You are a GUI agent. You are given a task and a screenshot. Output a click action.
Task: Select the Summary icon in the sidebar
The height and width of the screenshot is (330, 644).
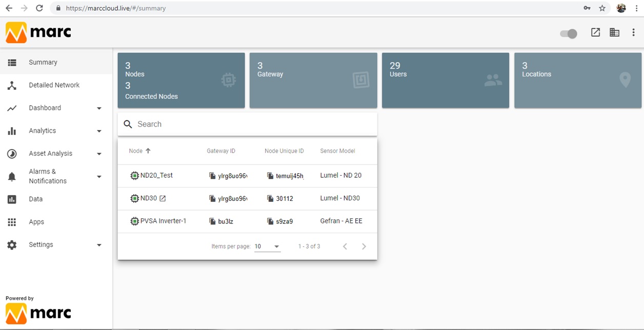[x=12, y=62]
